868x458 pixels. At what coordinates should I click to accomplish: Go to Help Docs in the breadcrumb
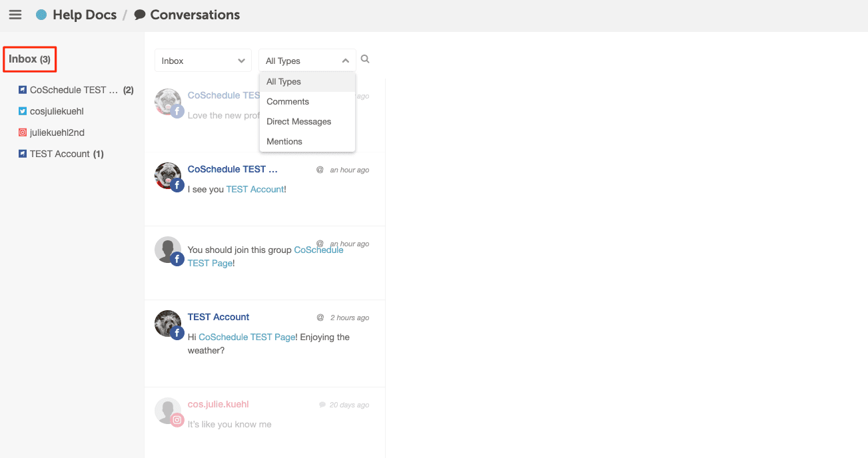(85, 15)
